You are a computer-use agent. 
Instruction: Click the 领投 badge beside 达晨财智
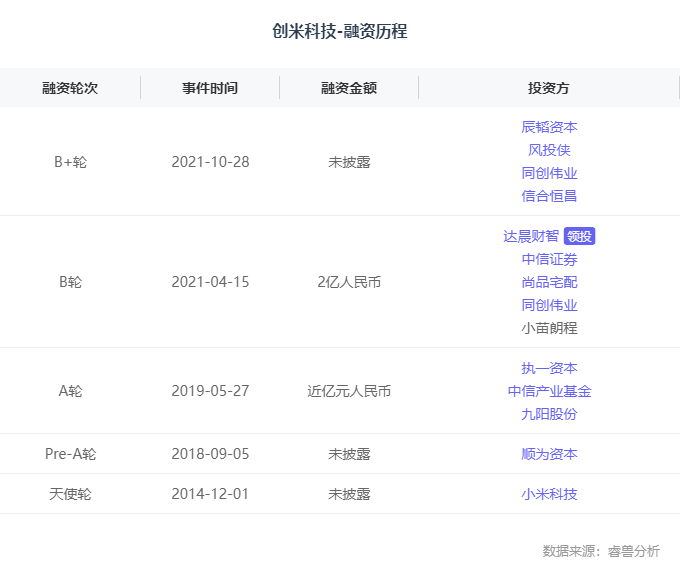point(580,236)
